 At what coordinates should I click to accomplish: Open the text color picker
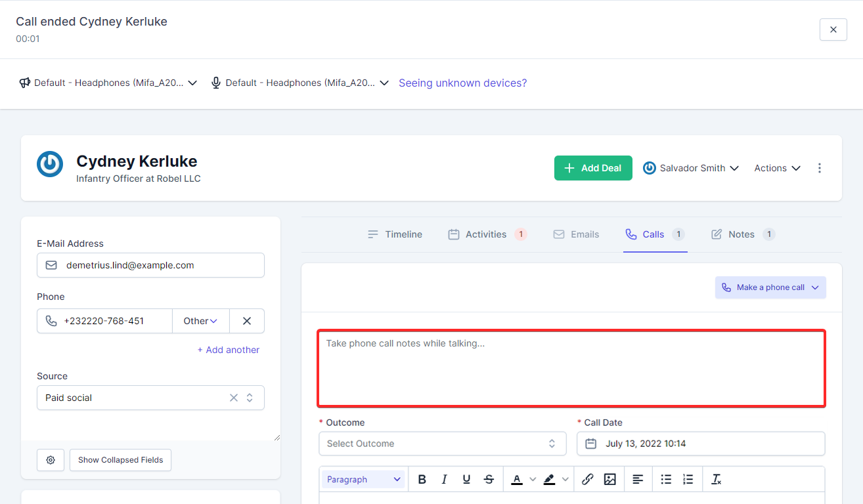coord(518,480)
